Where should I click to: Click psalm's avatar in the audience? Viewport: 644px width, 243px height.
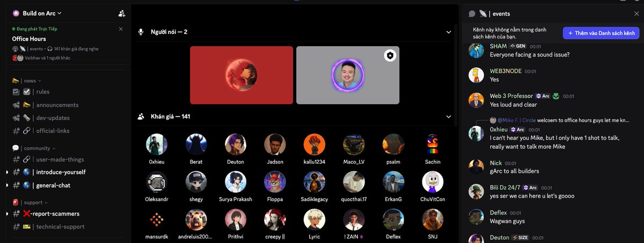click(393, 144)
